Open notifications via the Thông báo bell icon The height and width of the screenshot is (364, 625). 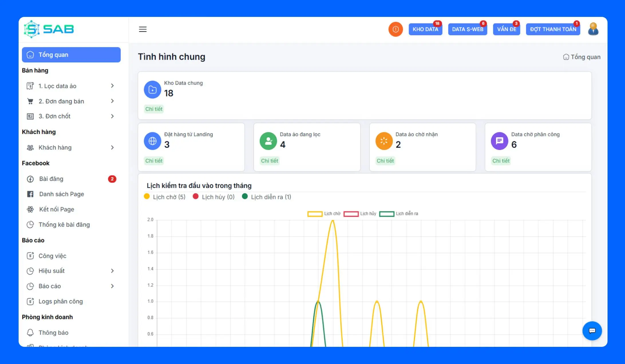coord(30,333)
